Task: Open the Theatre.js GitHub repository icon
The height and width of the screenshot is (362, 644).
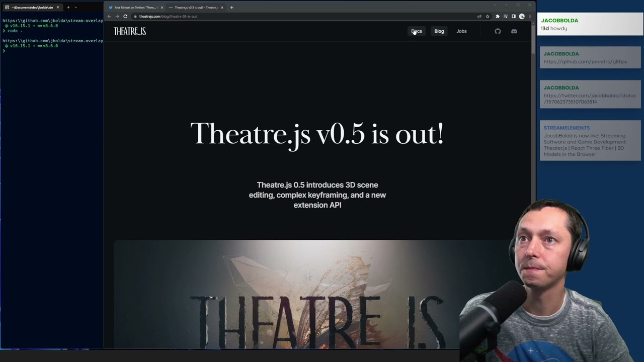Action: (x=498, y=31)
